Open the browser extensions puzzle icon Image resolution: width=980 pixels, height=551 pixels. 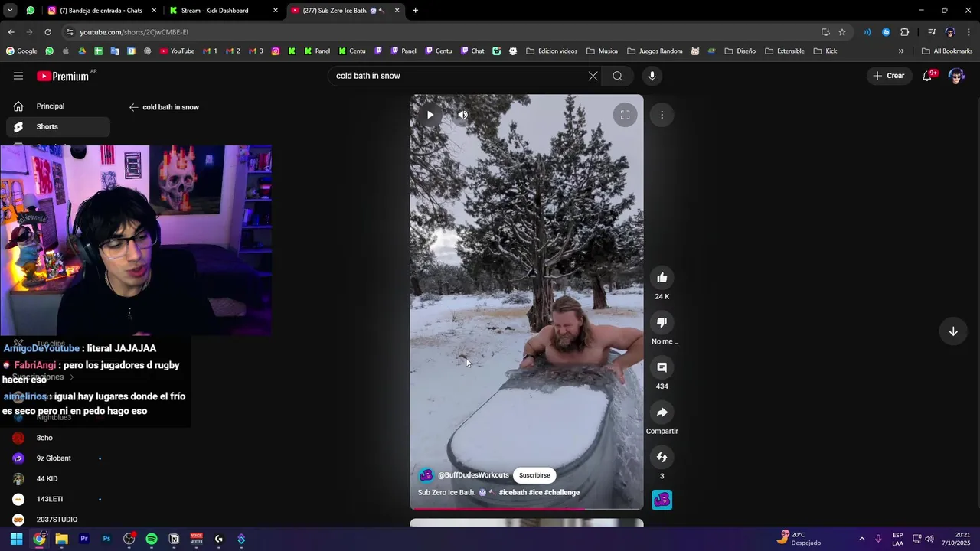coord(904,32)
